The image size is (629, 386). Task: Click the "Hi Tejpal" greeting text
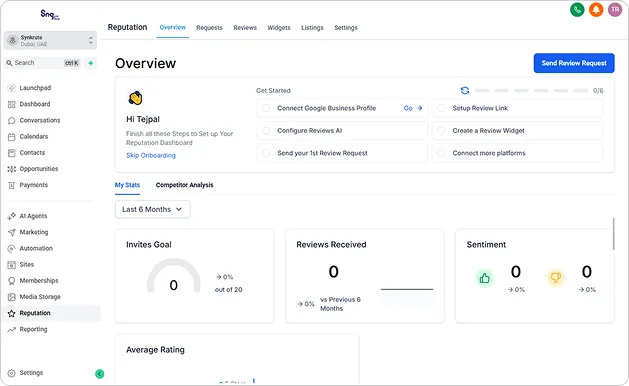tap(143, 119)
